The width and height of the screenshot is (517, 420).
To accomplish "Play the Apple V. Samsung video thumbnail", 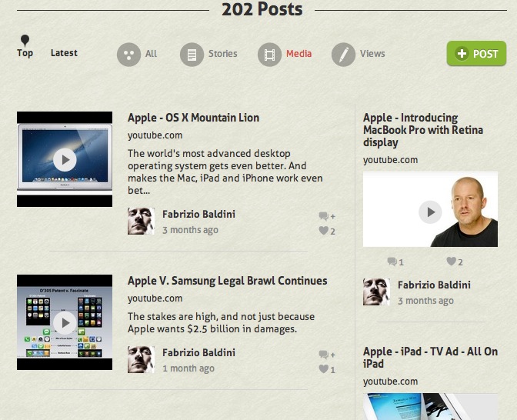I will tap(65, 322).
